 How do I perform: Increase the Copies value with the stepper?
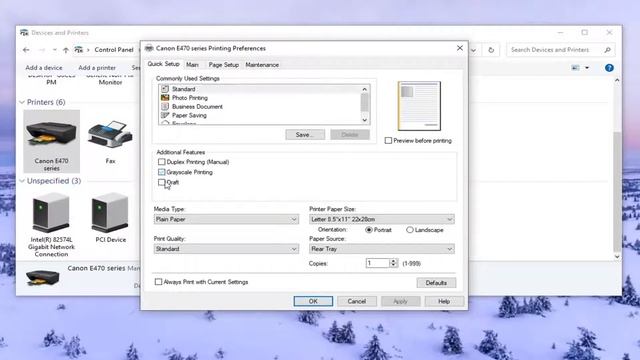pos(393,261)
